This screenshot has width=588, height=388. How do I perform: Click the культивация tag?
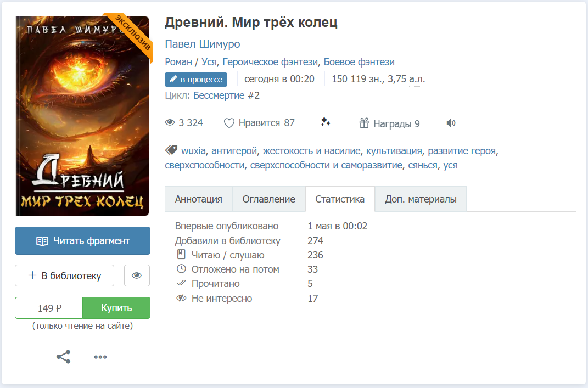point(394,151)
